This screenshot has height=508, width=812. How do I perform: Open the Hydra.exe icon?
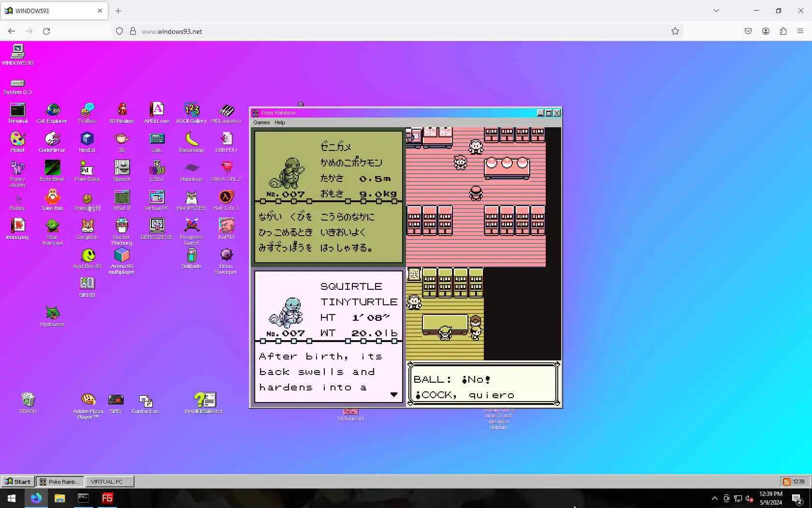point(52,316)
